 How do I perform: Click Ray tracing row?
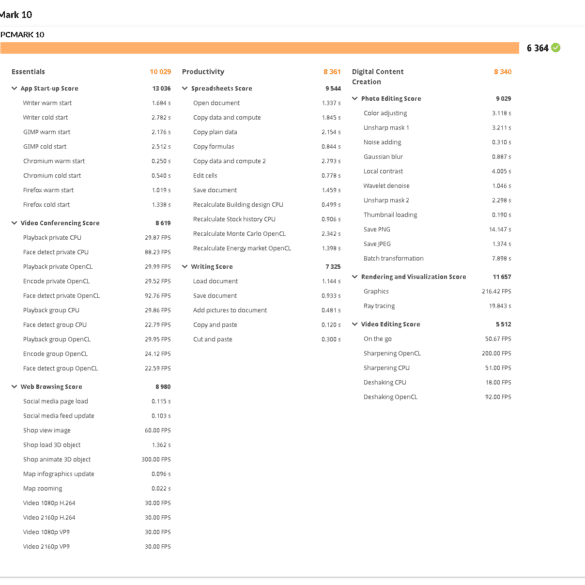[437, 306]
